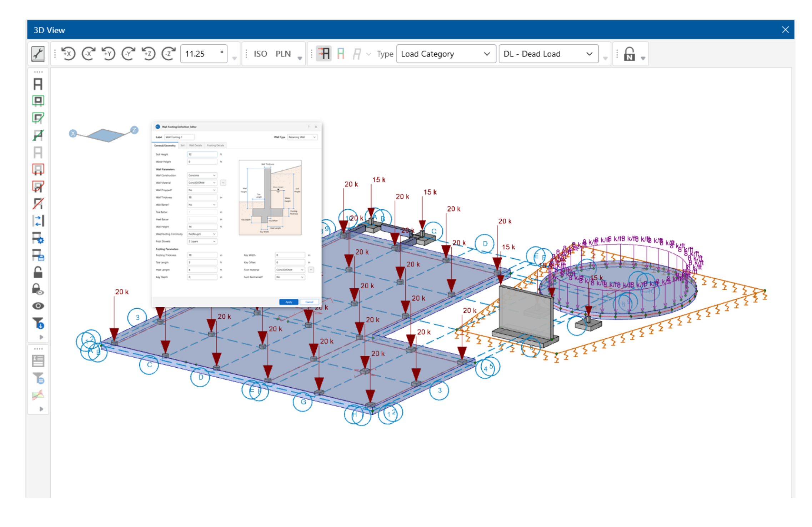812x527 pixels.
Task: Open the Load Category type dropdown
Action: coord(445,54)
